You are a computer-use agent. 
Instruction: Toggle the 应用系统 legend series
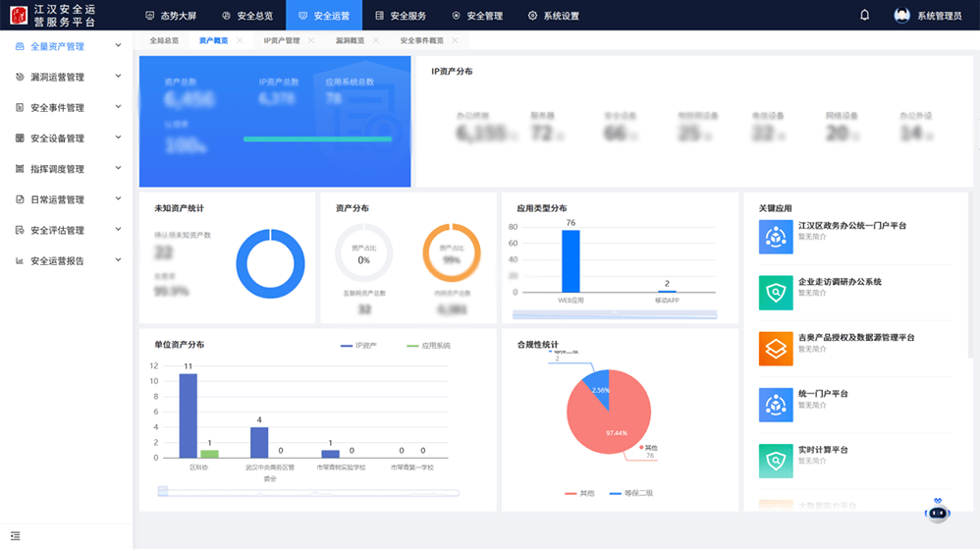[427, 346]
